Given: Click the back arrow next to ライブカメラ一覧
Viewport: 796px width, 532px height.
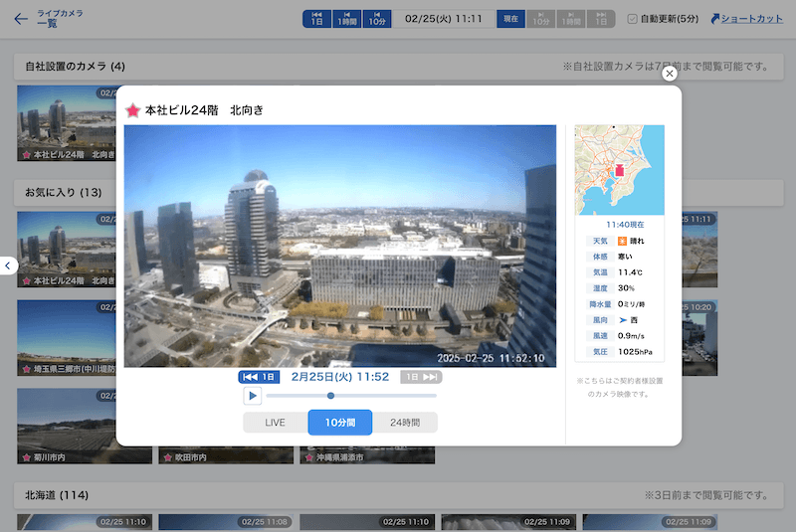Looking at the screenshot, I should [21, 19].
